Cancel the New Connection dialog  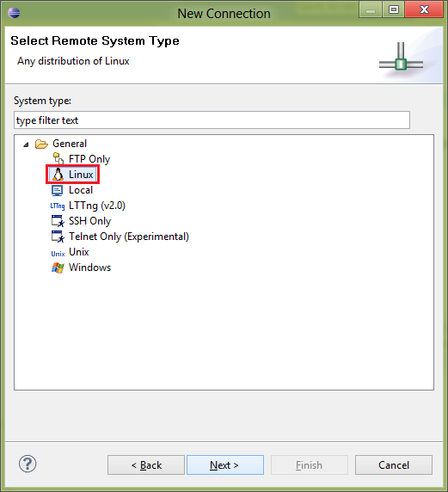394,465
